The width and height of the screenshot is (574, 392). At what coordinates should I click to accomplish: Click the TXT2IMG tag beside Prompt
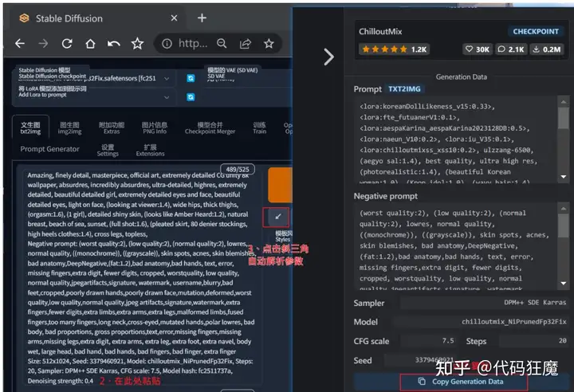pyautogui.click(x=404, y=89)
